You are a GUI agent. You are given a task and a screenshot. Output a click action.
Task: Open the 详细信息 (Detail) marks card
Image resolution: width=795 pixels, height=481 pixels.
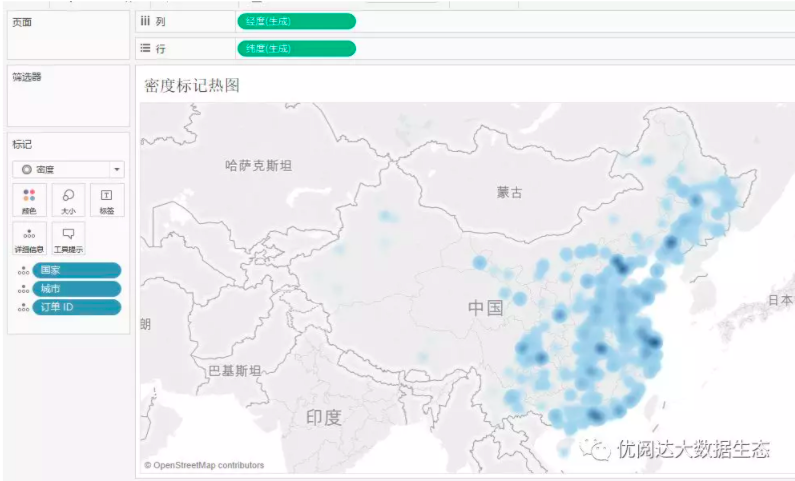click(x=29, y=239)
